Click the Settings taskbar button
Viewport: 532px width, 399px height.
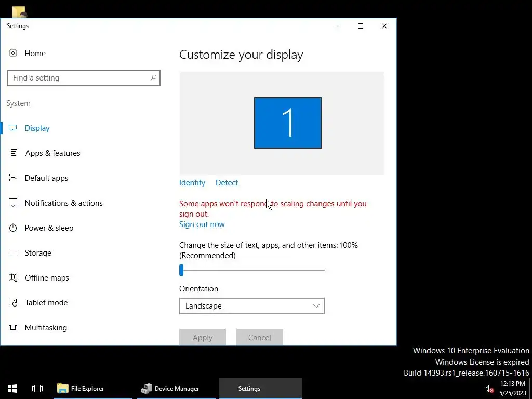260,389
